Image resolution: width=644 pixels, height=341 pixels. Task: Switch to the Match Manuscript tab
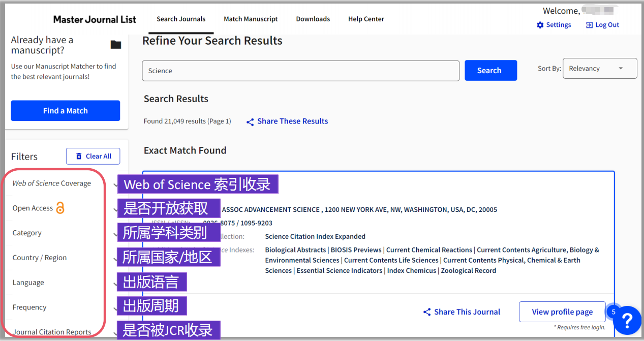click(251, 19)
